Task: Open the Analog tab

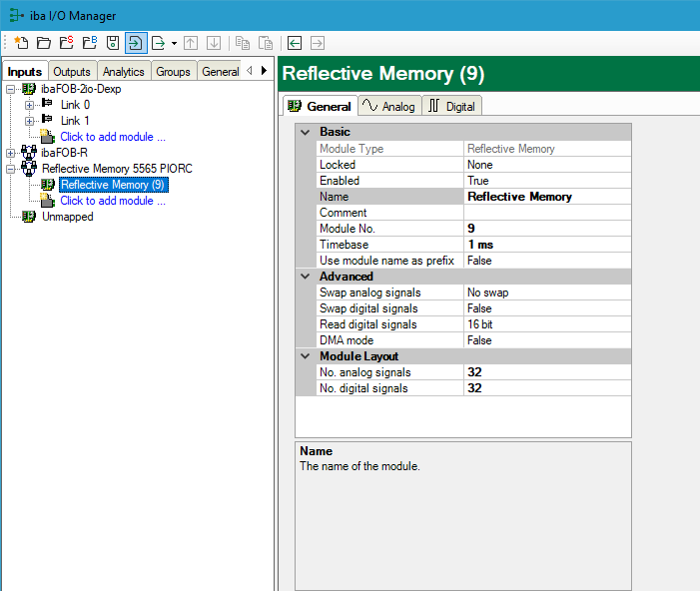Action: pyautogui.click(x=388, y=106)
